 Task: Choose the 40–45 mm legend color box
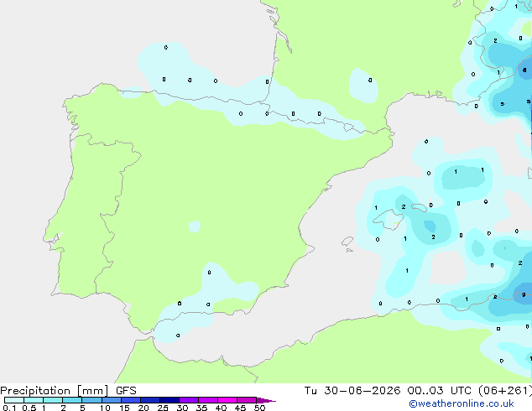coord(227,400)
